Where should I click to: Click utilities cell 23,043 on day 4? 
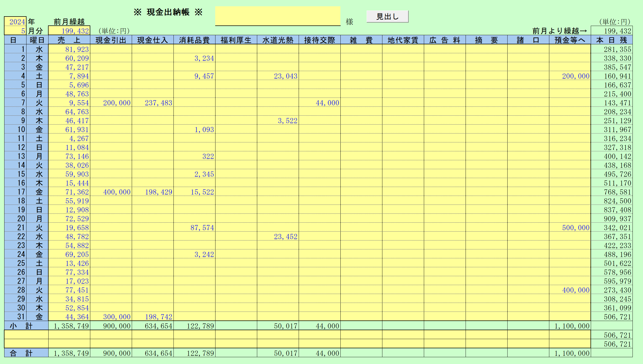278,76
